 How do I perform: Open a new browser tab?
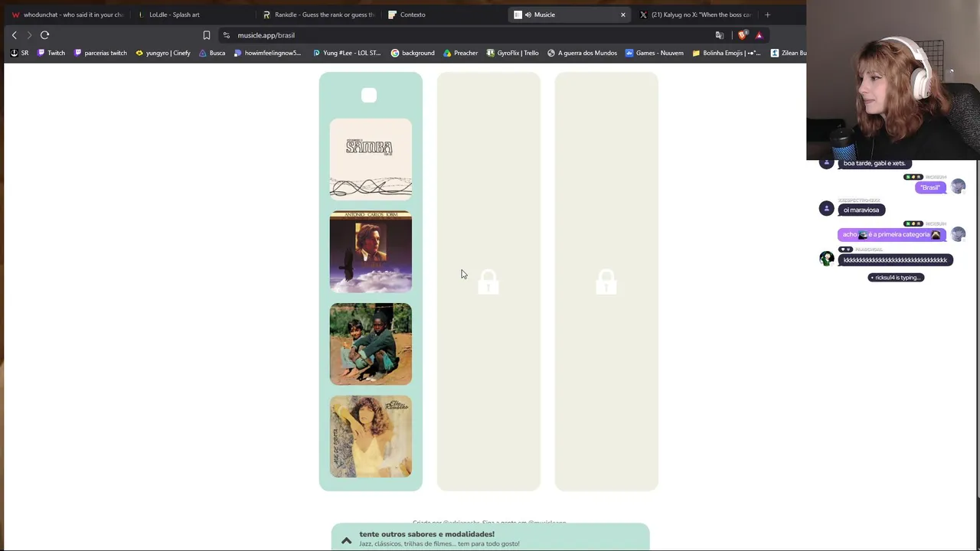point(767,15)
